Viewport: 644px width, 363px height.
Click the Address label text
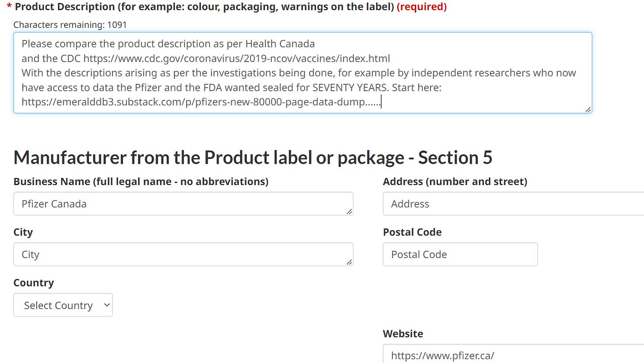[455, 181]
